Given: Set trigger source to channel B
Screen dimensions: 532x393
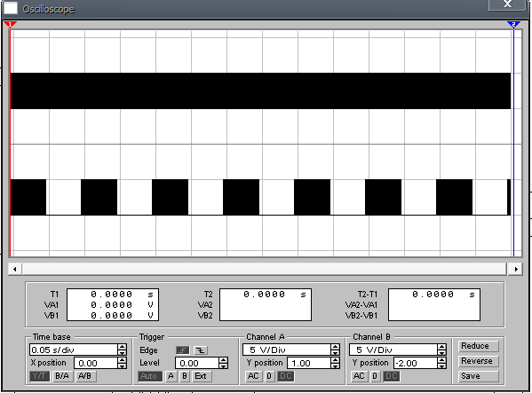Looking at the screenshot, I should tap(185, 376).
